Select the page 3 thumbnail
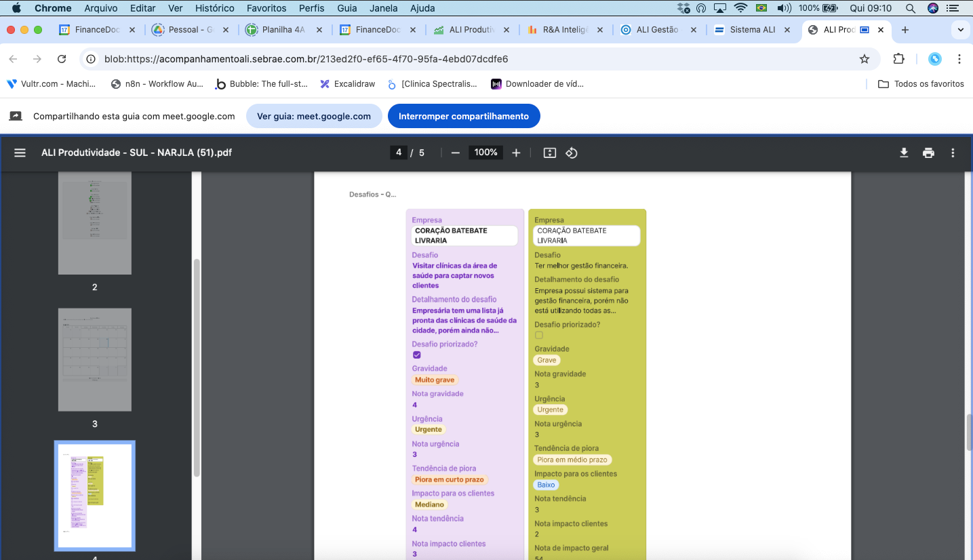The height and width of the screenshot is (560, 973). pos(94,359)
